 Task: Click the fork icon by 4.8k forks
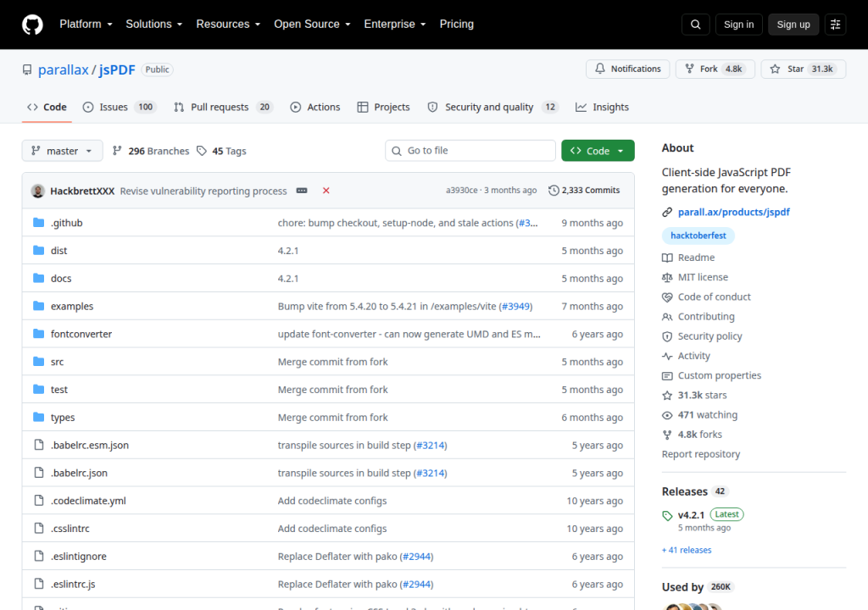pyautogui.click(x=667, y=435)
